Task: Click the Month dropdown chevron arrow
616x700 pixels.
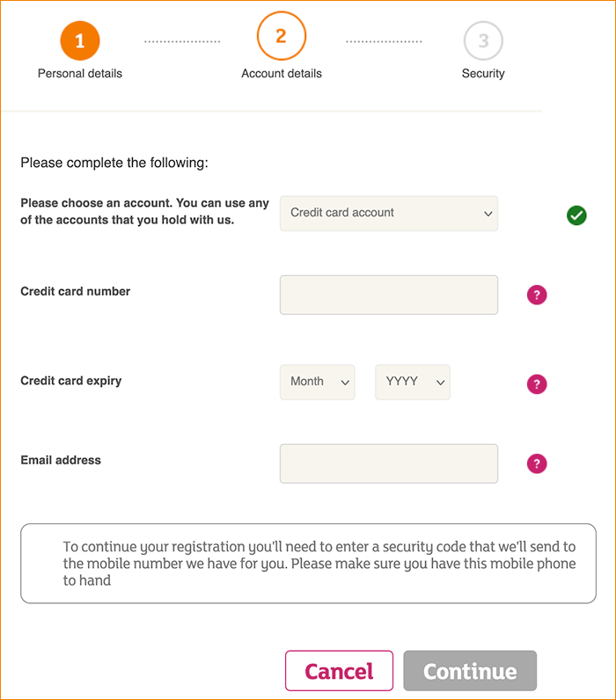Action: 345,383
